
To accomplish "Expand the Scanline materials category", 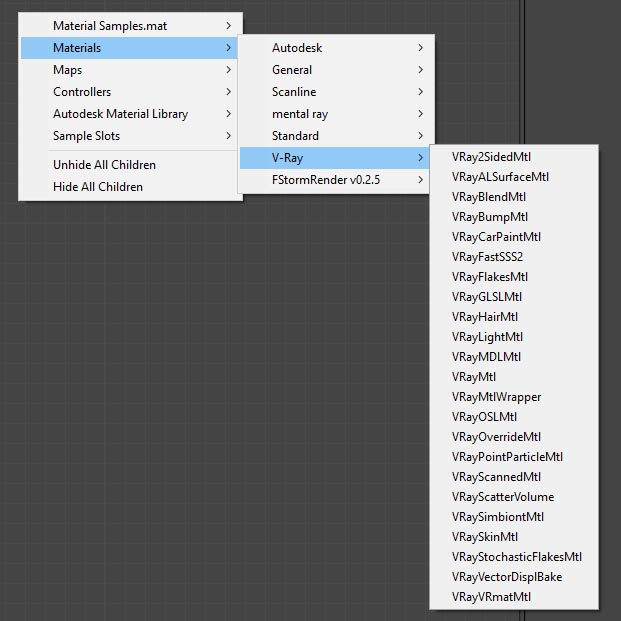I will click(x=335, y=92).
